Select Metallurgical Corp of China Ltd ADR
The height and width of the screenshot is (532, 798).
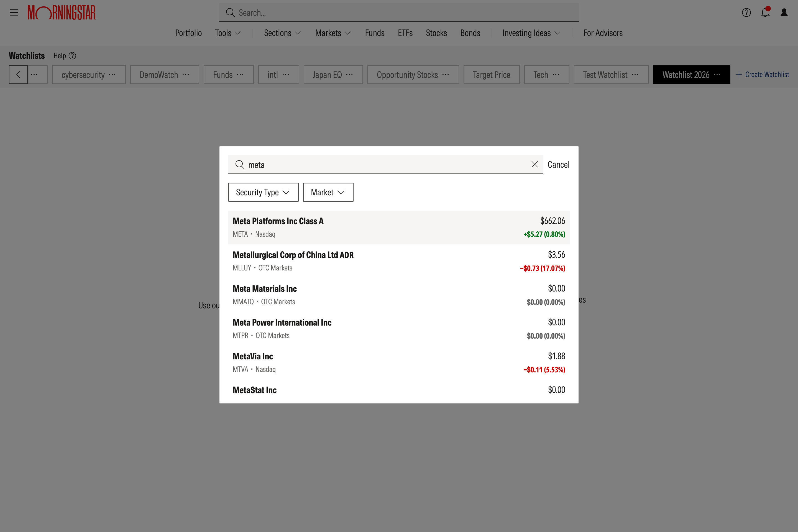click(399, 261)
